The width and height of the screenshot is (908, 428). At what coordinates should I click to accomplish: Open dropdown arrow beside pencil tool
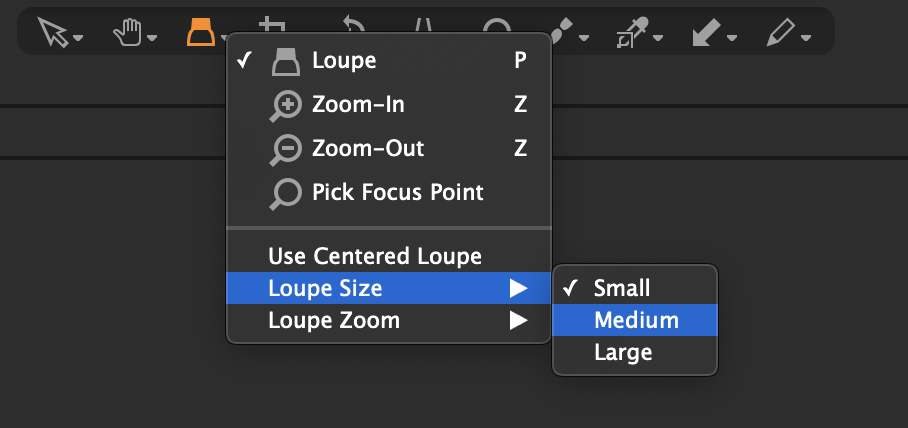806,38
